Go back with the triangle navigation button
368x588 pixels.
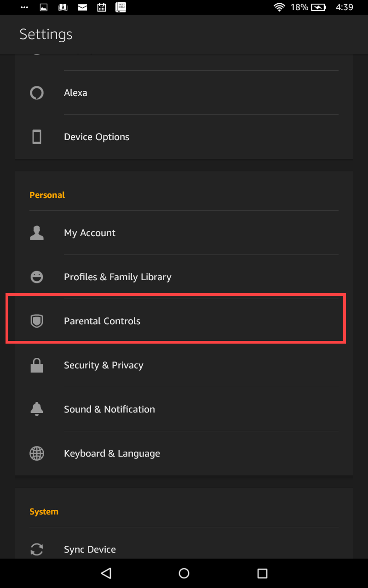point(106,573)
